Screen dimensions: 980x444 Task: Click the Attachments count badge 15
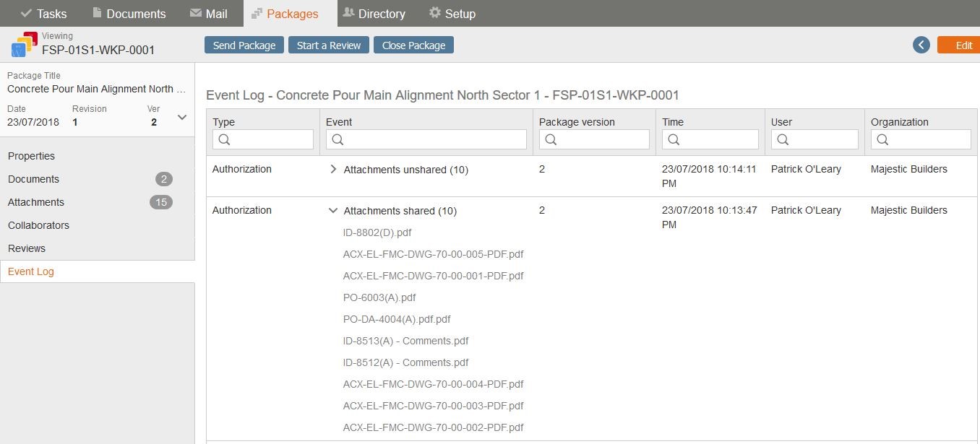click(161, 202)
